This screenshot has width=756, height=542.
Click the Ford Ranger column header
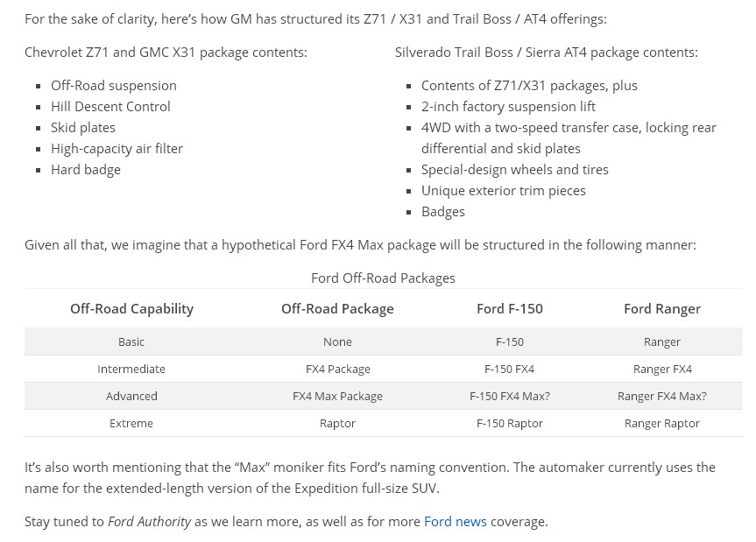click(x=662, y=309)
